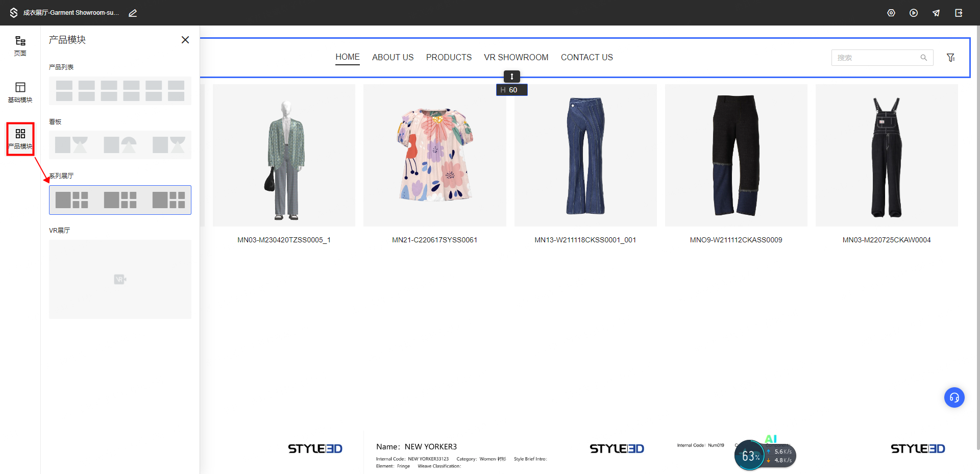Click the height resize handle icon
Screen dimensions: 980x474
(x=512, y=77)
